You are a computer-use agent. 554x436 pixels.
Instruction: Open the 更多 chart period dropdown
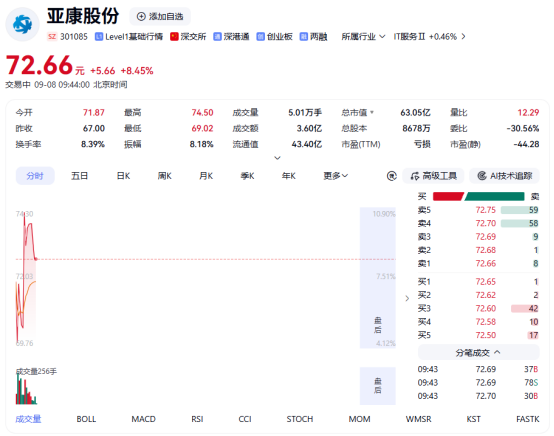click(x=336, y=176)
